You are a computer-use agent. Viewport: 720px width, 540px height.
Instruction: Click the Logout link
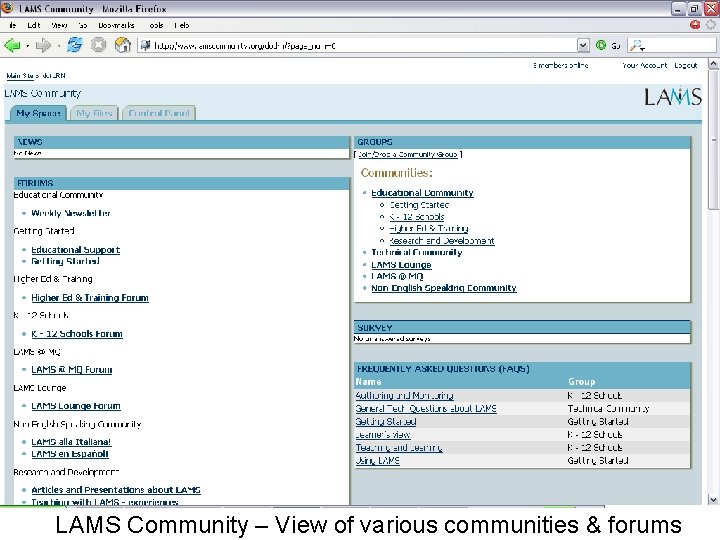tap(686, 65)
